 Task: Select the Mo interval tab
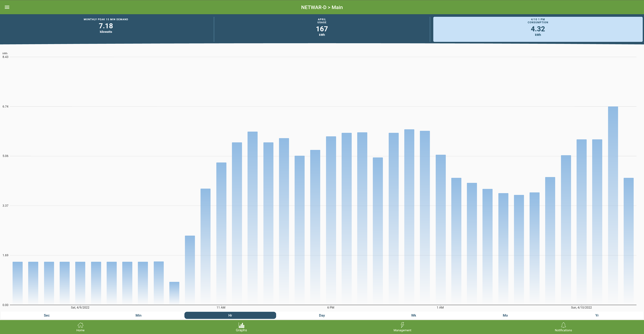pos(505,315)
